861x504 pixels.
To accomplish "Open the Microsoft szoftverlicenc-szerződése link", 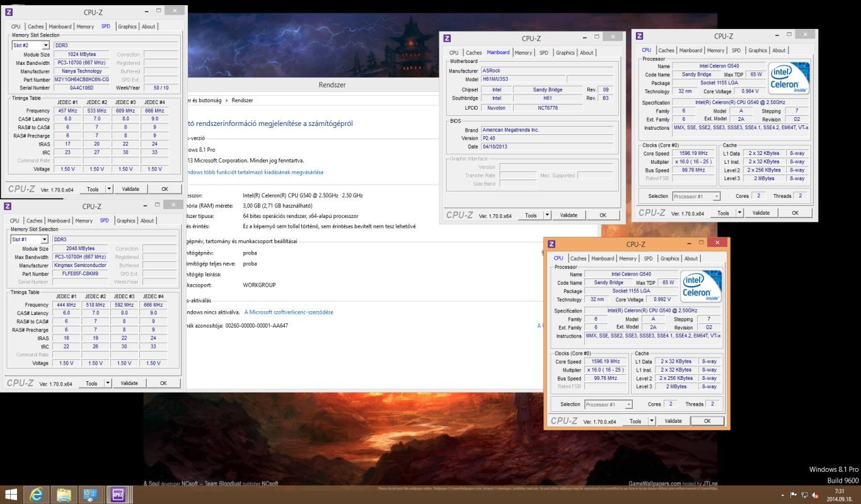I will [x=289, y=312].
